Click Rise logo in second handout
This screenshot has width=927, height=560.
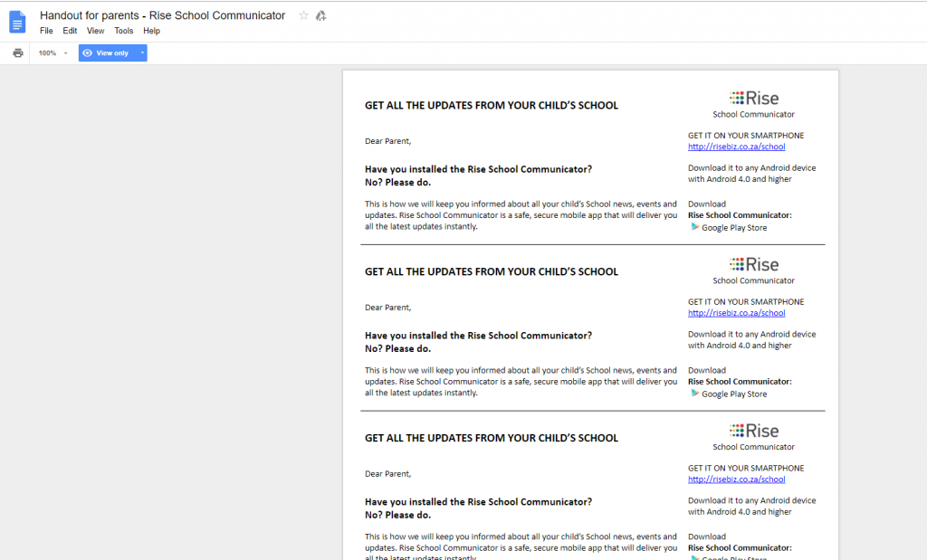pyautogui.click(x=754, y=265)
